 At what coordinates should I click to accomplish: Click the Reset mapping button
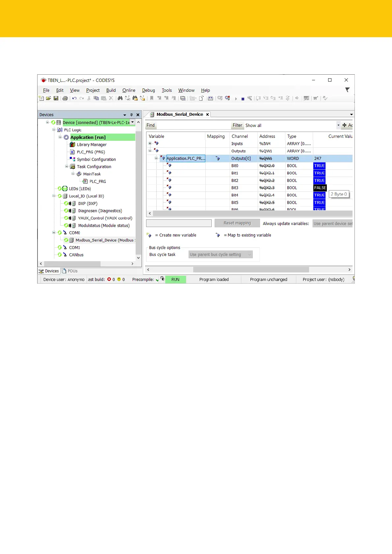tap(237, 223)
